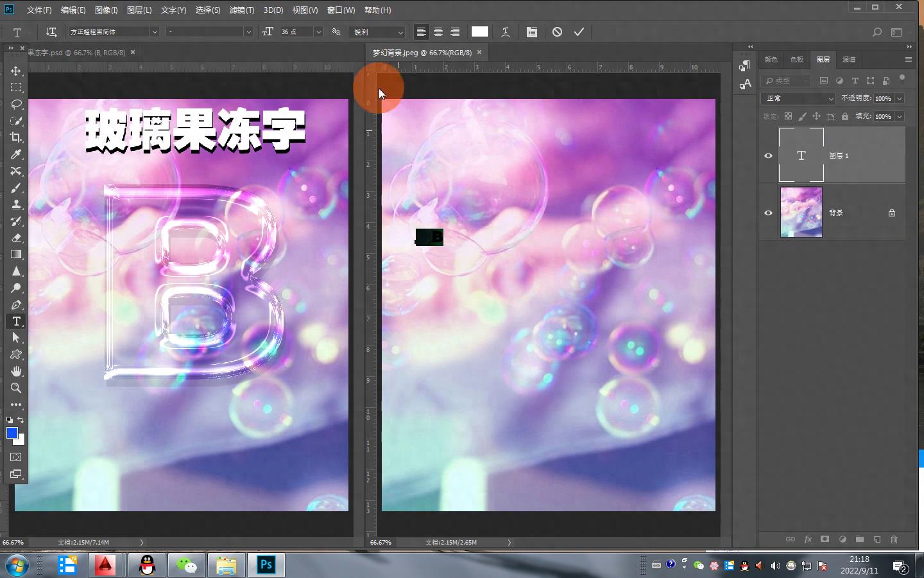Select the Zoom tool in toolbar

(16, 388)
